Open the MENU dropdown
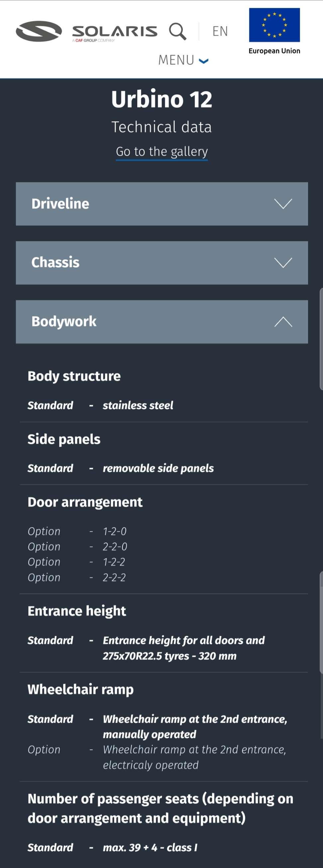Image resolution: width=323 pixels, height=868 pixels. coord(183,60)
